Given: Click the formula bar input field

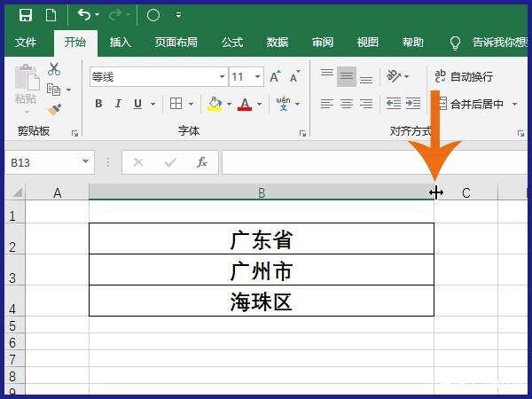Looking at the screenshot, I should click(x=374, y=162).
